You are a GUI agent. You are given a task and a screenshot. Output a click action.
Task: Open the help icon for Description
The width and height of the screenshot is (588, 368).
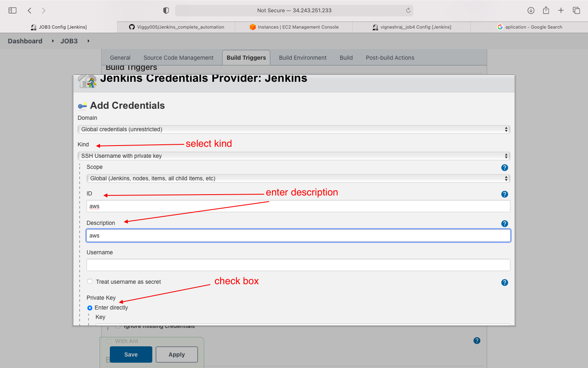coord(505,224)
